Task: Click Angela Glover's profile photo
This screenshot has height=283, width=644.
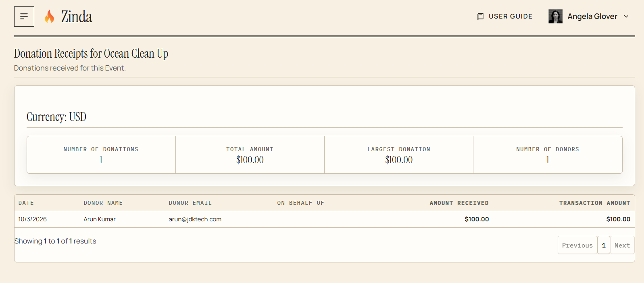Action: pyautogui.click(x=555, y=17)
